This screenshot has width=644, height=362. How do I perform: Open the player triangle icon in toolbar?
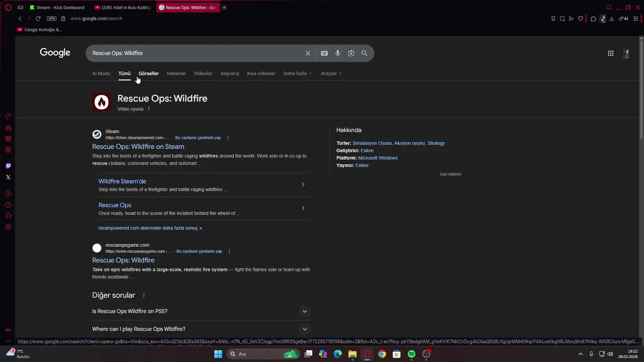pyautogui.click(x=571, y=19)
